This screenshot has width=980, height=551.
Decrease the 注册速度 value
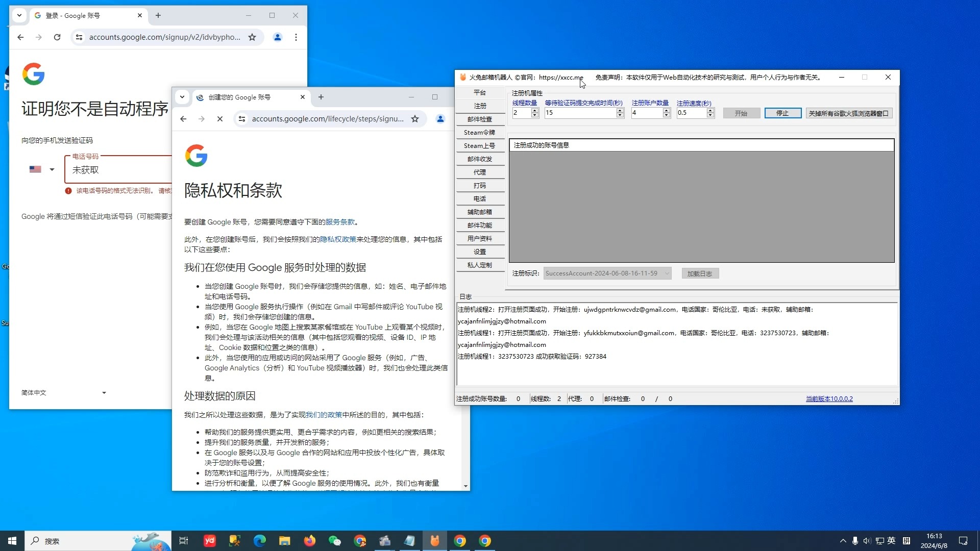(710, 116)
